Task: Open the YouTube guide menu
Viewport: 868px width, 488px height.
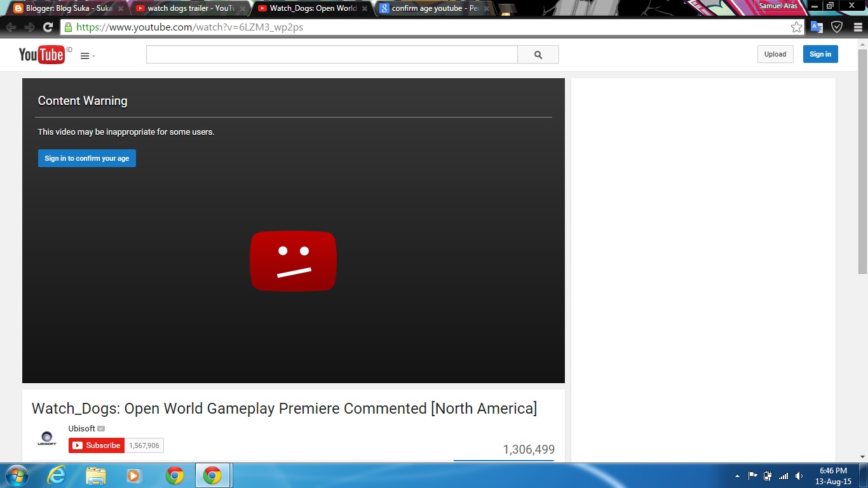Action: pos(88,56)
